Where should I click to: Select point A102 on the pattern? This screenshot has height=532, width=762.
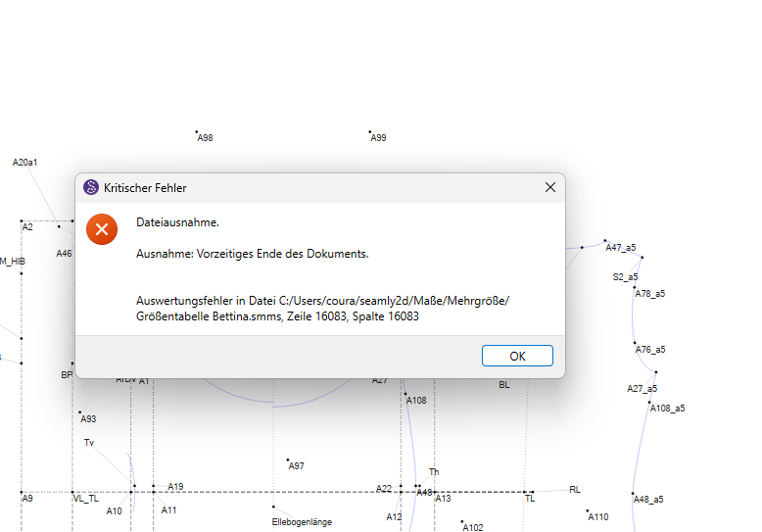click(x=462, y=521)
